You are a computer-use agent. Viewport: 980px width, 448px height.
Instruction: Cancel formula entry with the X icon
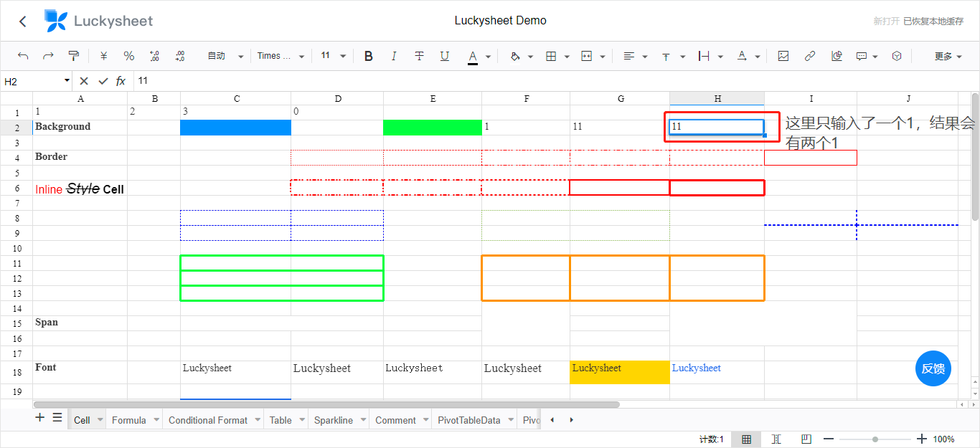point(84,81)
